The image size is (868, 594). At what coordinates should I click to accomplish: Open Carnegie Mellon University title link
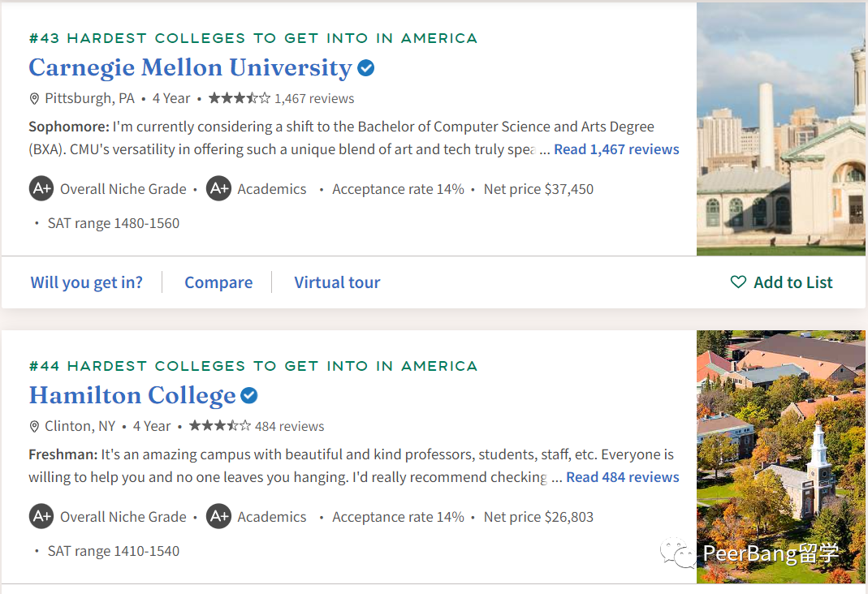point(190,67)
